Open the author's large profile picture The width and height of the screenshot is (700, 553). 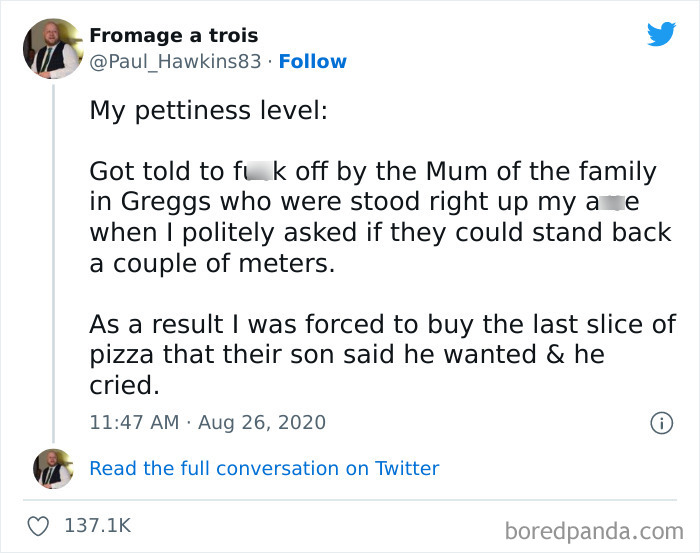52,48
